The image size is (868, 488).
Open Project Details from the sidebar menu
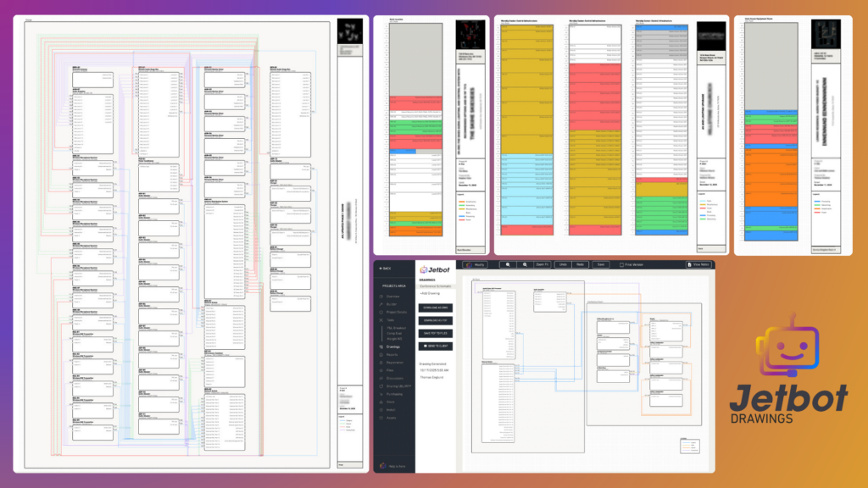click(x=396, y=312)
